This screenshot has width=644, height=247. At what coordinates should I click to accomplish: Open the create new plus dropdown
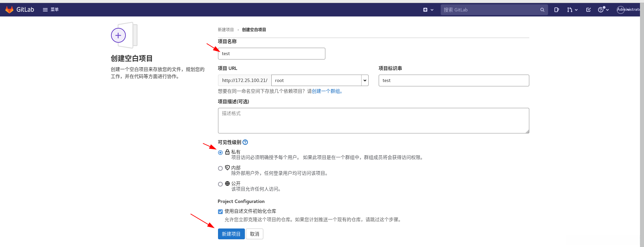coord(428,10)
